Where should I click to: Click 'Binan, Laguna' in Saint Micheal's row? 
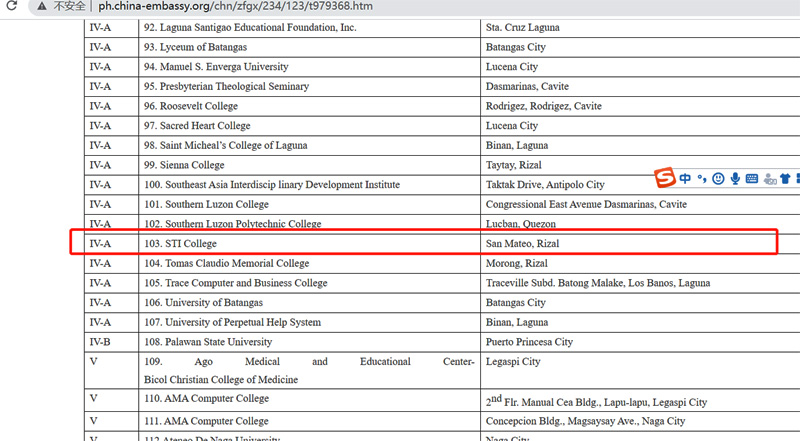(517, 145)
